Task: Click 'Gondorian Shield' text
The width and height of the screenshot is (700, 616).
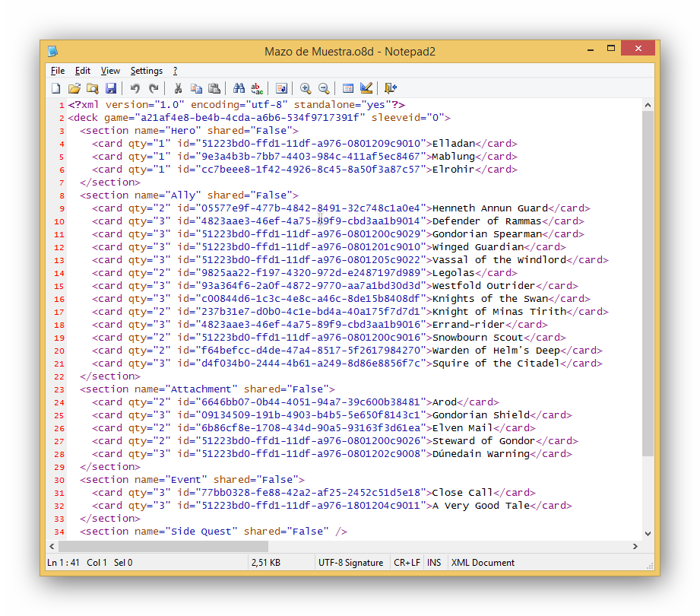Action: 481,415
